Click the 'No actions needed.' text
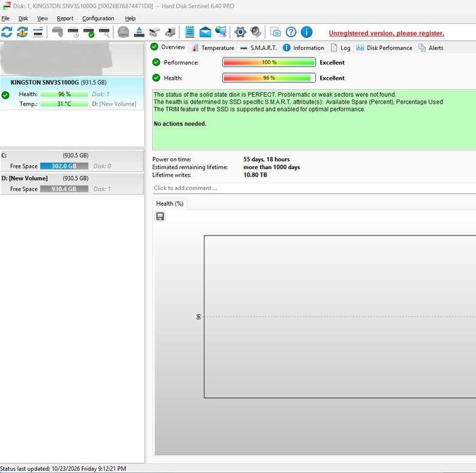476x473 pixels. coord(179,124)
